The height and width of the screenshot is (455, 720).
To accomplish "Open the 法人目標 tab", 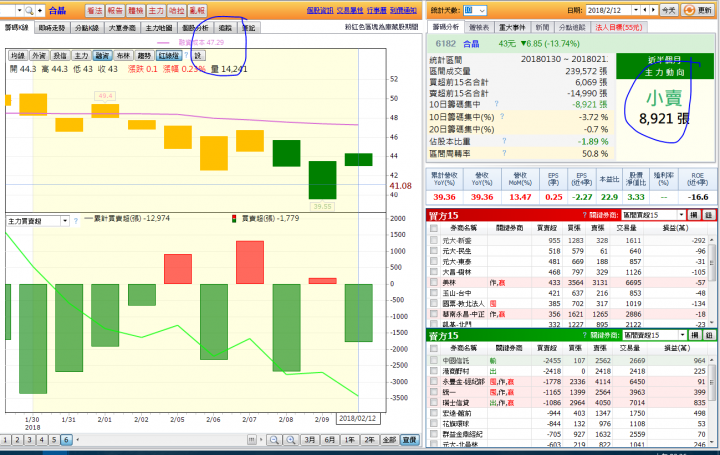I will click(618, 27).
